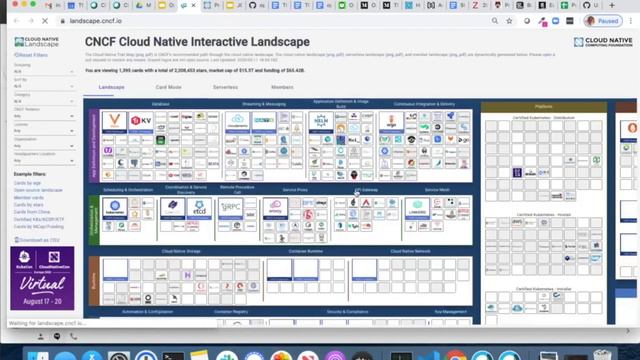
Task: Click the Platform section header
Action: pos(544,107)
